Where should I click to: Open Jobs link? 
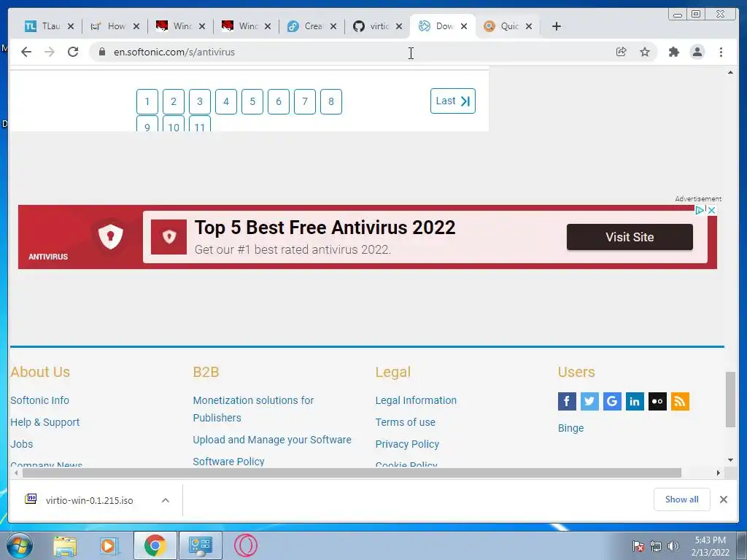(22, 444)
